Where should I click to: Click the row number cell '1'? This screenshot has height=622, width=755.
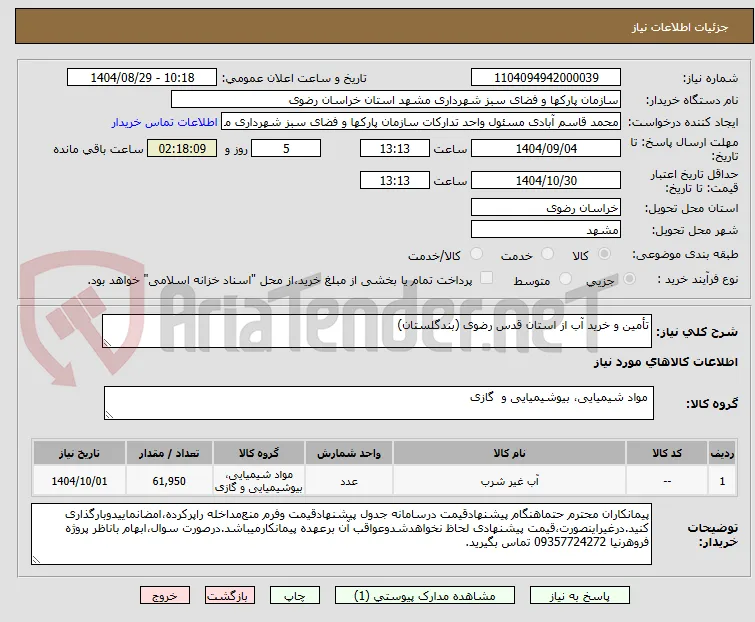pyautogui.click(x=722, y=481)
